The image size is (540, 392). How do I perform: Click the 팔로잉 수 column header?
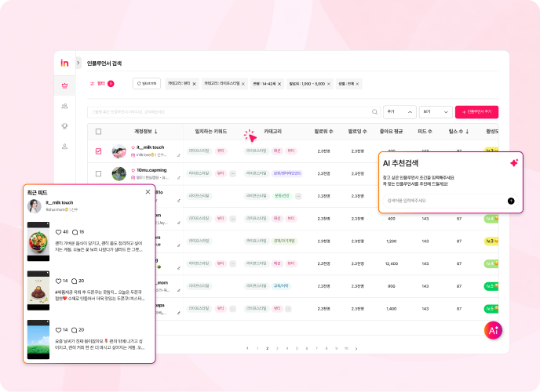click(x=357, y=132)
